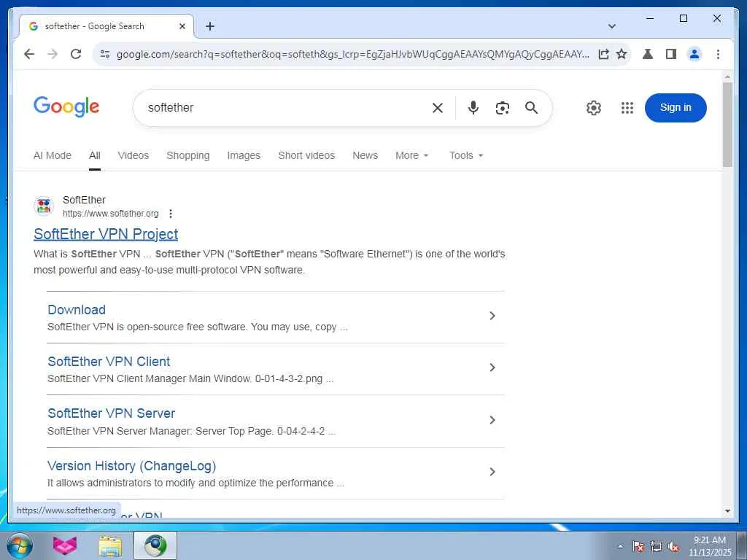This screenshot has height=560, width=747.
Task: Toggle the browser side panel icon
Action: click(x=671, y=54)
